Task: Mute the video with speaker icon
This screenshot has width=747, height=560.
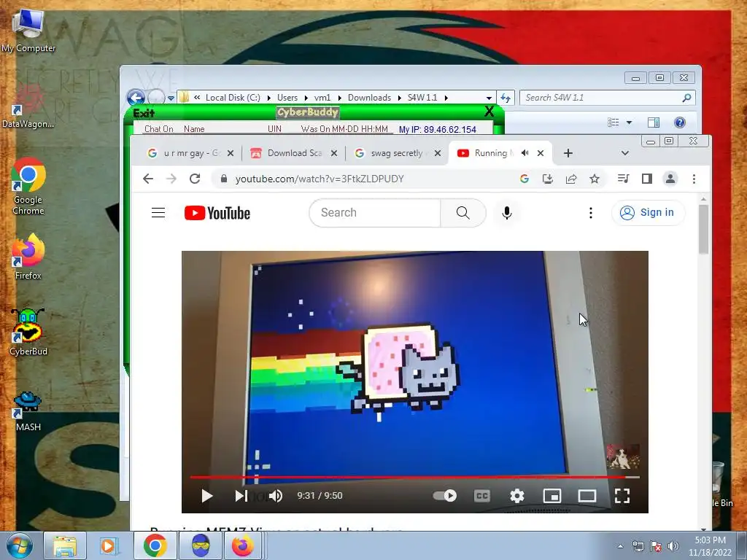Action: pyautogui.click(x=275, y=496)
